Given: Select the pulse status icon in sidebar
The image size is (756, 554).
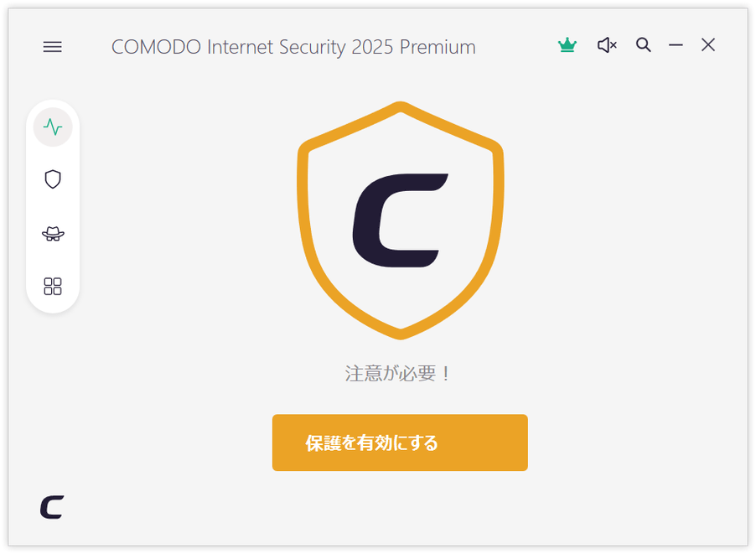Looking at the screenshot, I should (53, 127).
